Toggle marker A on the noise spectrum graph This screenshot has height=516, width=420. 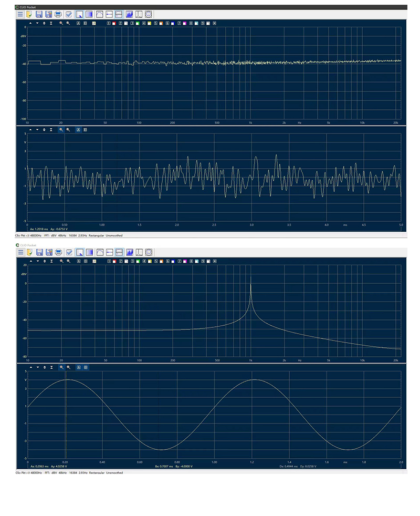point(78,23)
